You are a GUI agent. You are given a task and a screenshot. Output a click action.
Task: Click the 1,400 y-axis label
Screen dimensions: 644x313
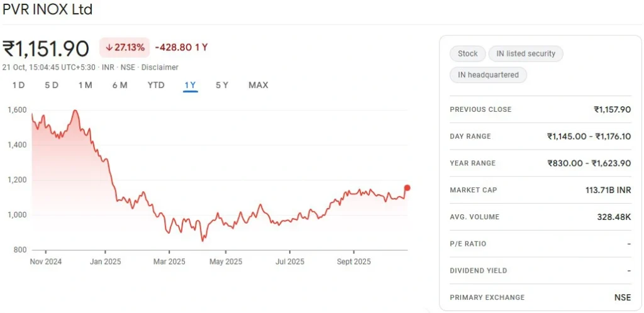(x=17, y=145)
